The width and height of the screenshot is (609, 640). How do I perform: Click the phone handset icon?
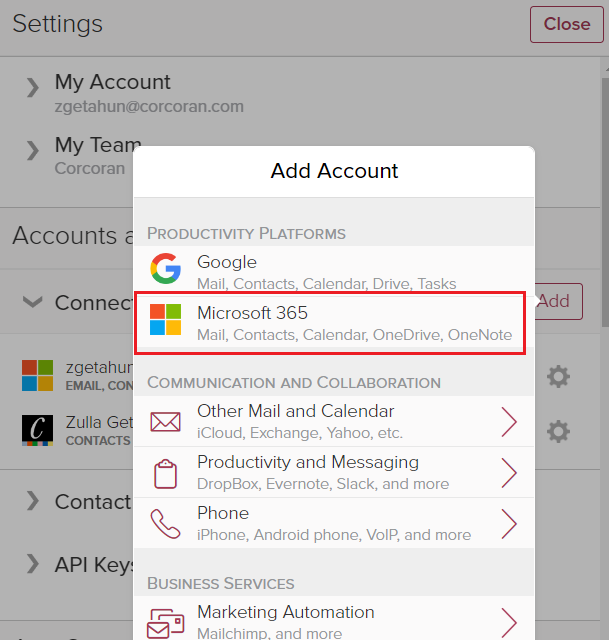point(165,523)
